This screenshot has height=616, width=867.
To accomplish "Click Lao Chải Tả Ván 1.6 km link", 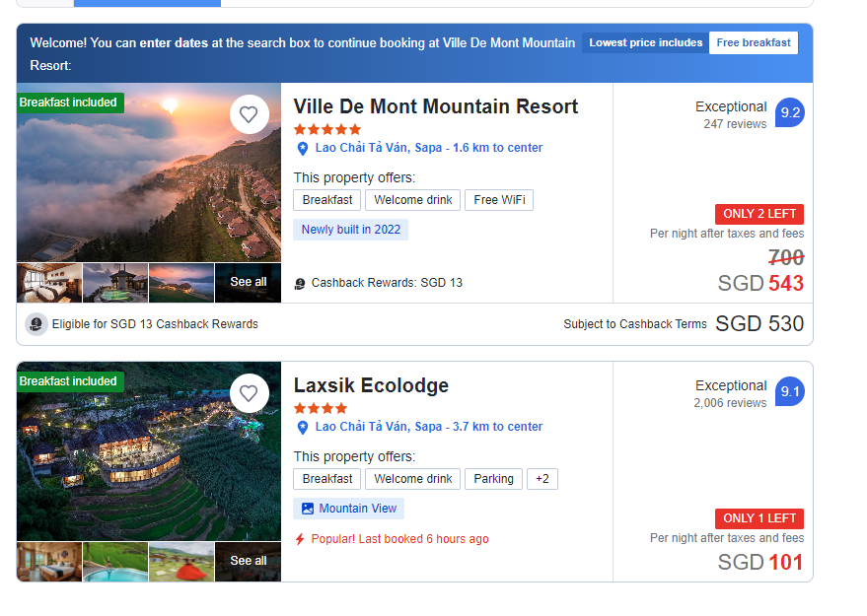I will (429, 148).
